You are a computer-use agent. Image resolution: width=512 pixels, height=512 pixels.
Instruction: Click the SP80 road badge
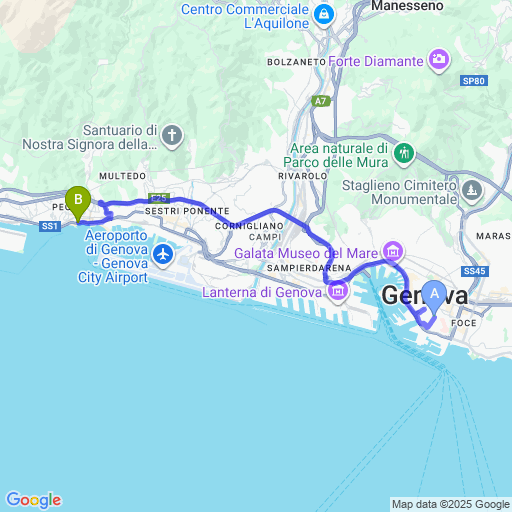click(474, 81)
